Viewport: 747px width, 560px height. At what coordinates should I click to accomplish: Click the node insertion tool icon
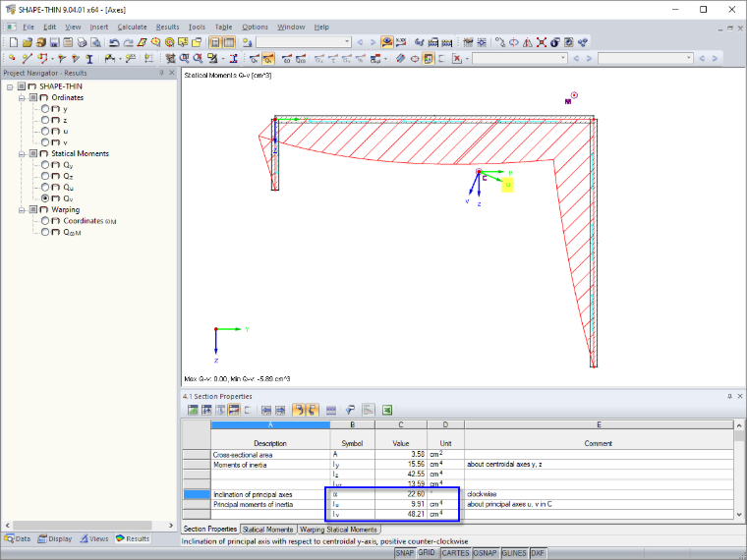[x=12, y=58]
